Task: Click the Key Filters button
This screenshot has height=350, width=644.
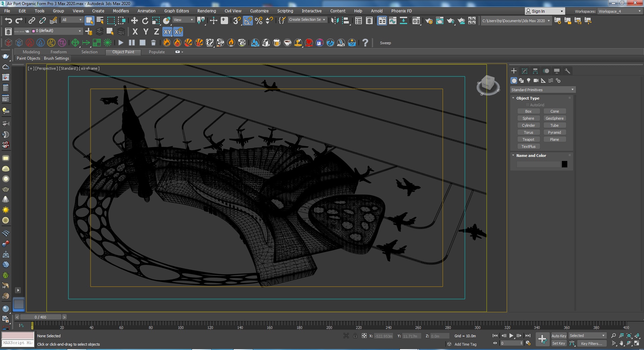Action: coord(591,343)
